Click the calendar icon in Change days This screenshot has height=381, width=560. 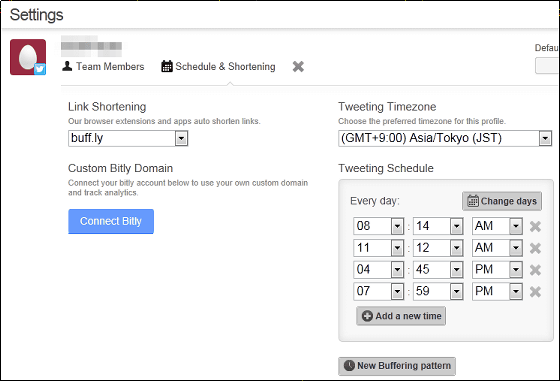(473, 201)
